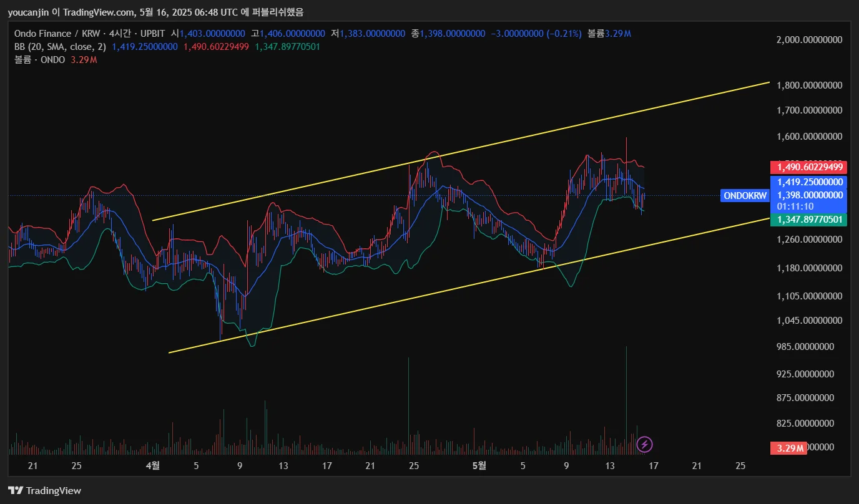This screenshot has width=859, height=504.
Task: Click the 825.00000000 price axis label
Action: pyautogui.click(x=805, y=424)
